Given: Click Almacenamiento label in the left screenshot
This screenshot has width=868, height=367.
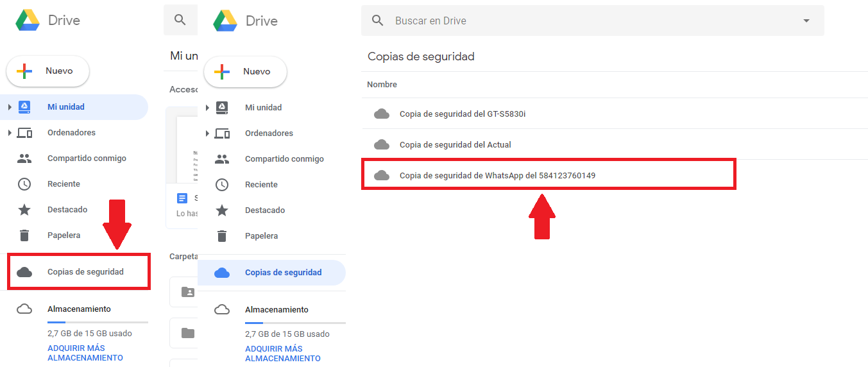Looking at the screenshot, I should [x=79, y=309].
